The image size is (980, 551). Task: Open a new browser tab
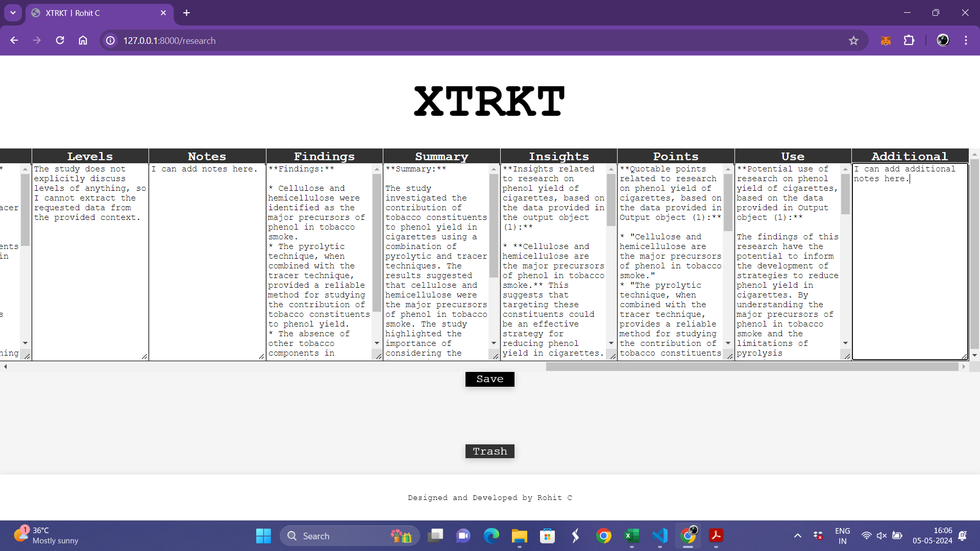coord(186,13)
